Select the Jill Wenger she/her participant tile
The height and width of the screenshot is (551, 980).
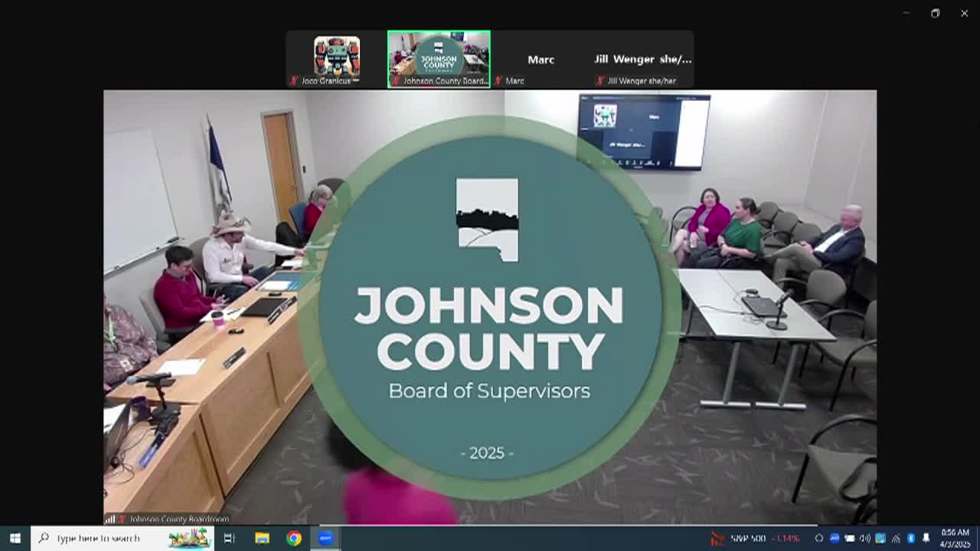(x=642, y=59)
